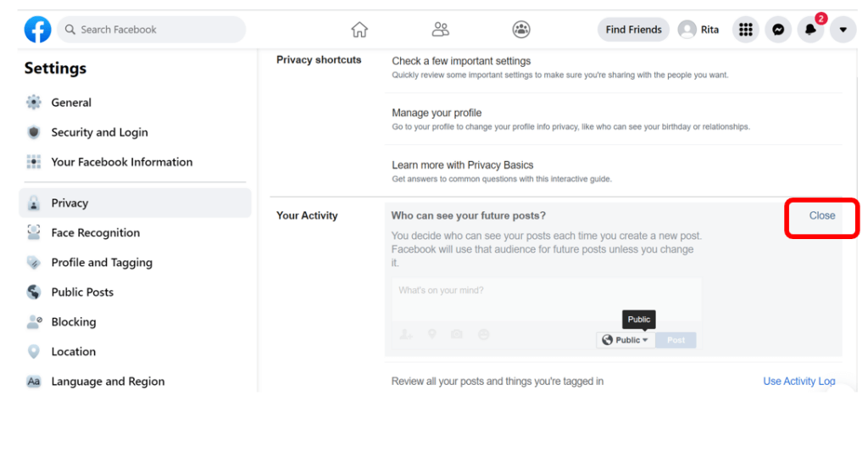This screenshot has width=868, height=451.
Task: Expand the account dropdown arrow
Action: click(843, 30)
